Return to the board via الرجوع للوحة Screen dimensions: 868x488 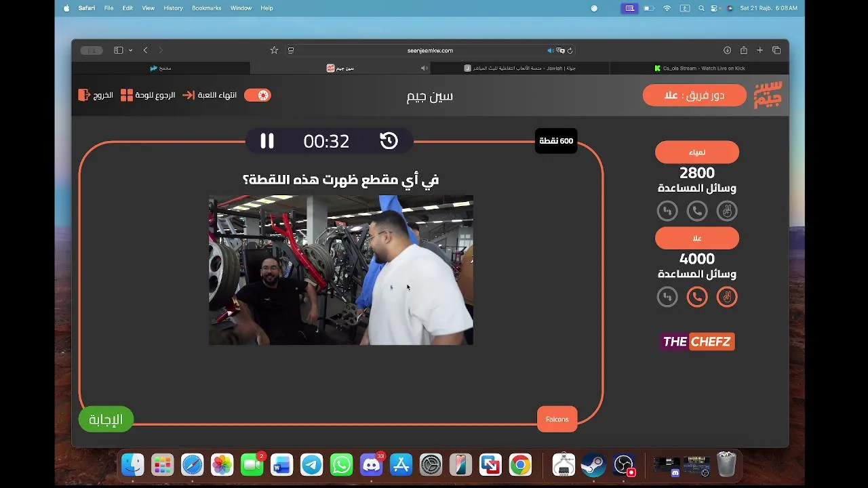pos(148,95)
